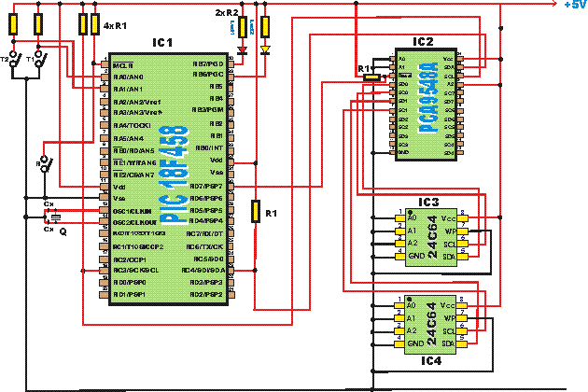Click the WP pin pad on IC3
Screen dimensions: 588x392
coord(462,231)
